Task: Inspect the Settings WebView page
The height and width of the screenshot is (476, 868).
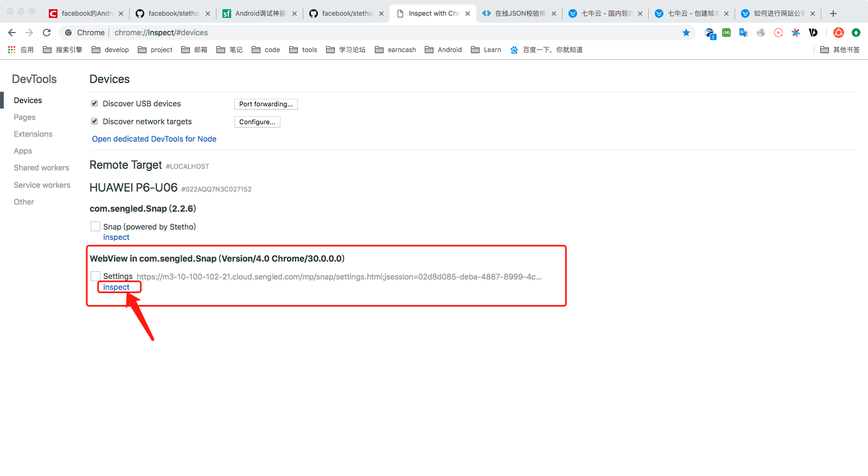Action: tap(116, 287)
